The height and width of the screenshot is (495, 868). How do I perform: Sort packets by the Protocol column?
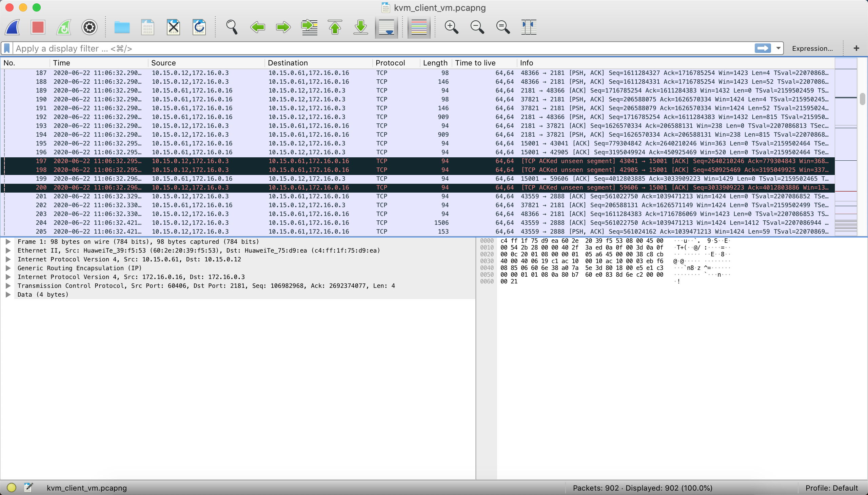390,63
